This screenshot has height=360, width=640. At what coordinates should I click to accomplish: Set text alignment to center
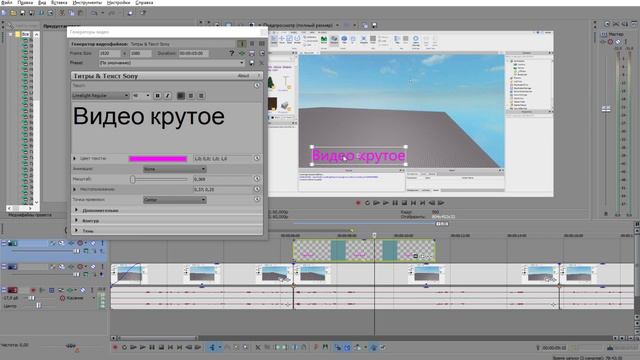191,96
